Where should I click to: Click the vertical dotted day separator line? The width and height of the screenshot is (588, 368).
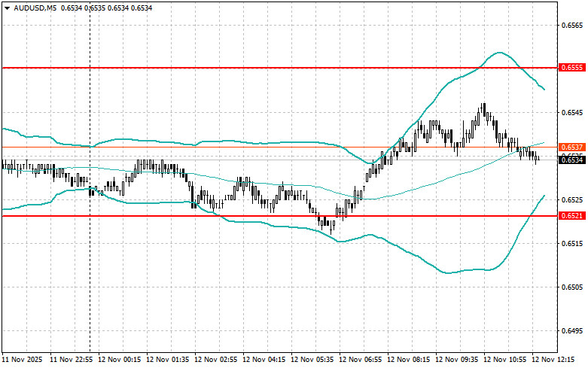pyautogui.click(x=90, y=176)
